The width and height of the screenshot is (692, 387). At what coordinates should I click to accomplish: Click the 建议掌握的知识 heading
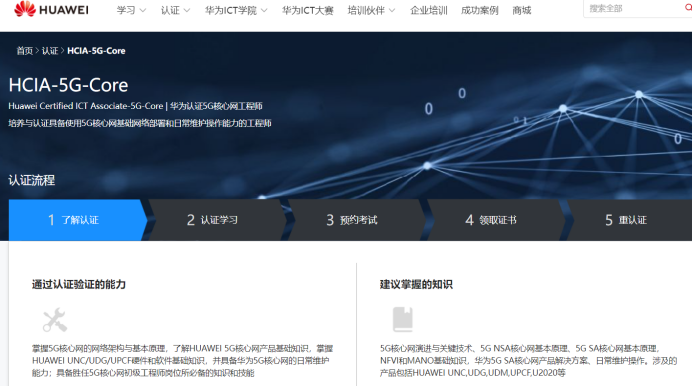click(x=416, y=284)
